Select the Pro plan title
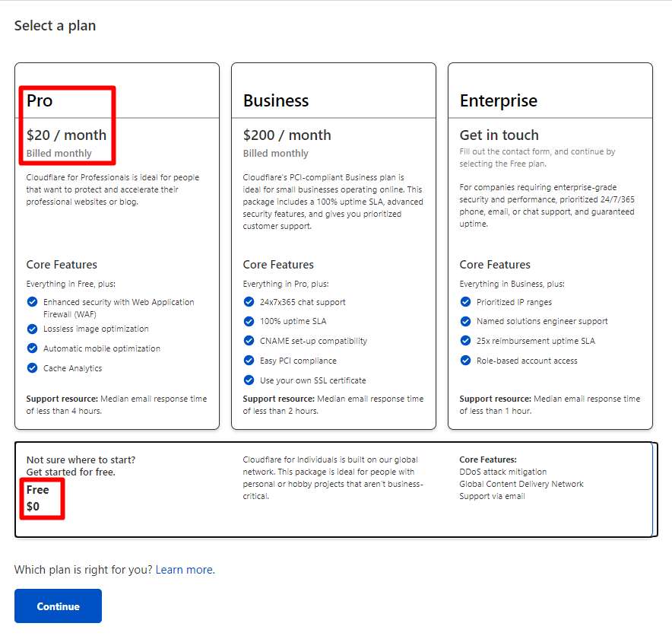This screenshot has height=636, width=672. [x=40, y=100]
